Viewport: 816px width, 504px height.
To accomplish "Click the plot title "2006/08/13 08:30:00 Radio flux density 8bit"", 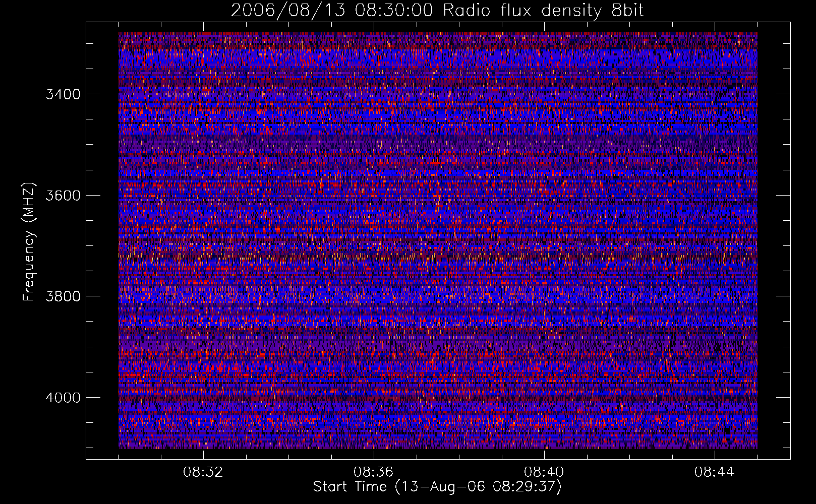I will coord(437,11).
